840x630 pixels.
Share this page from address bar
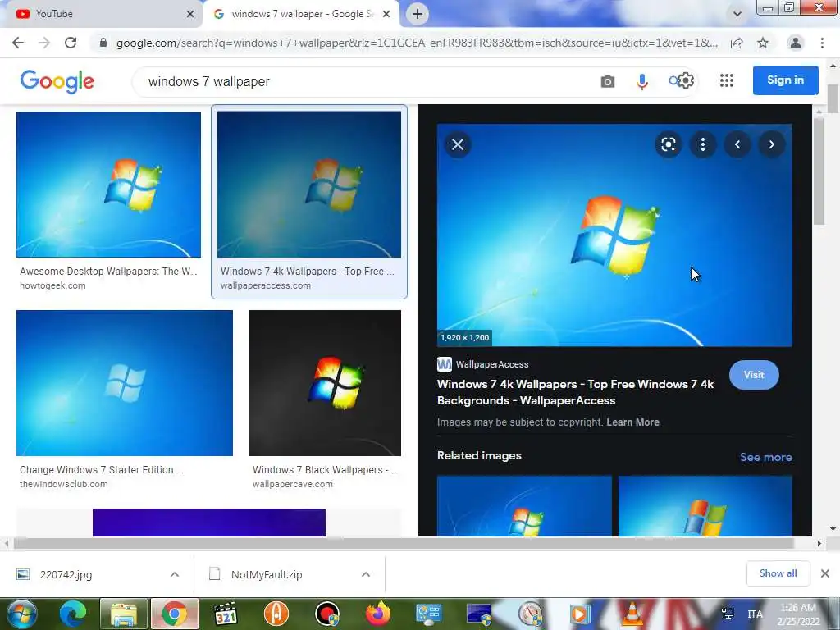(737, 43)
